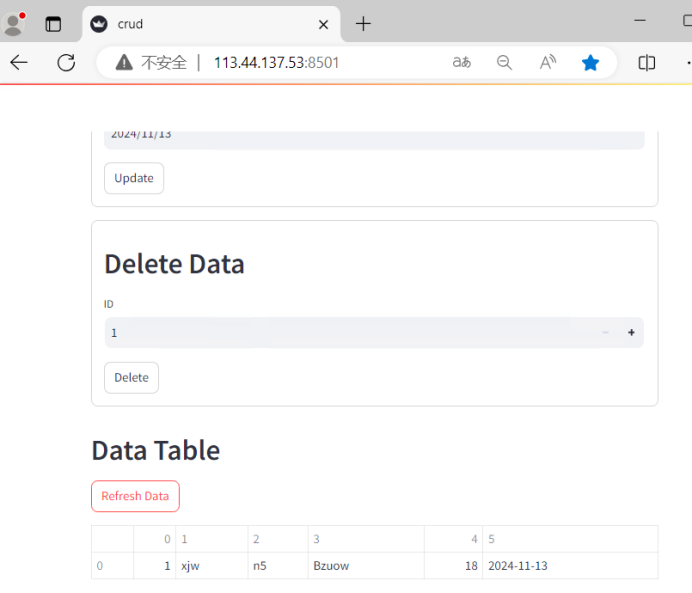Click the tab actions icon
This screenshot has width=692, height=593.
[x=53, y=24]
